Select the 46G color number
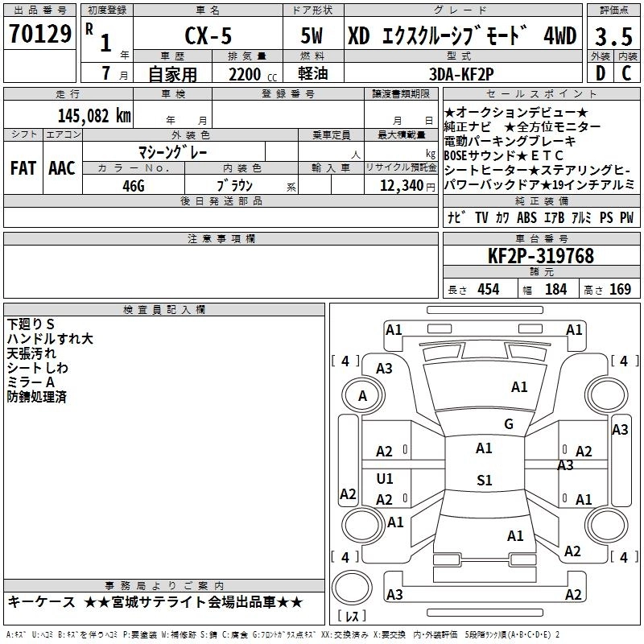 pos(134,184)
